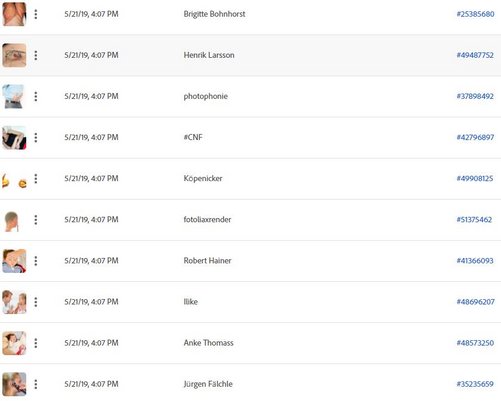This screenshot has width=501, height=401.
Task: Open the options menu for Brigitte Bohnhorst row
Action: click(x=36, y=14)
